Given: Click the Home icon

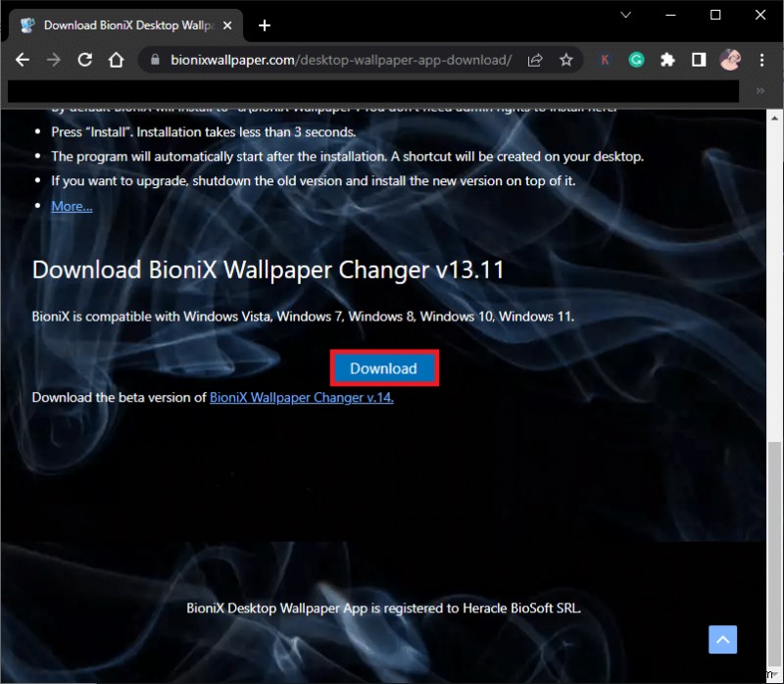Looking at the screenshot, I should (116, 60).
